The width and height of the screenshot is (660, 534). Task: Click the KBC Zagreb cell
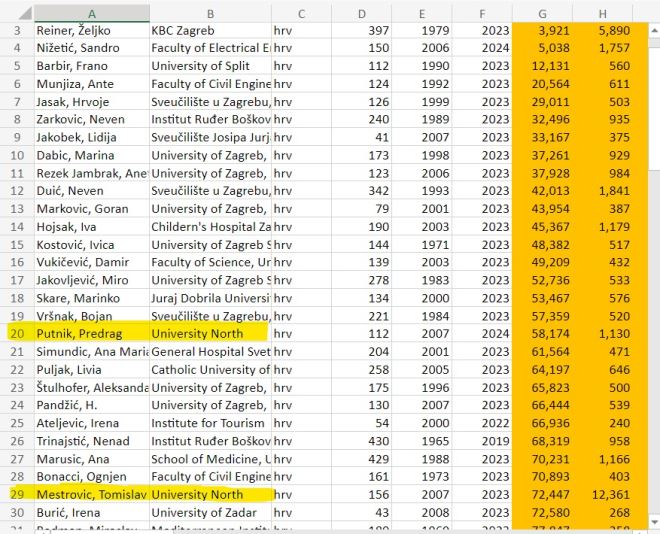210,30
